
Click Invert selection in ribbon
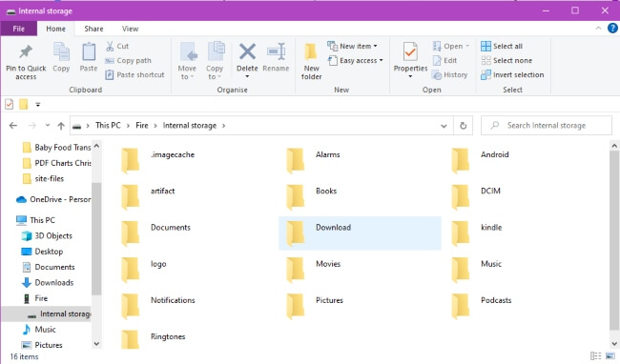coord(512,74)
